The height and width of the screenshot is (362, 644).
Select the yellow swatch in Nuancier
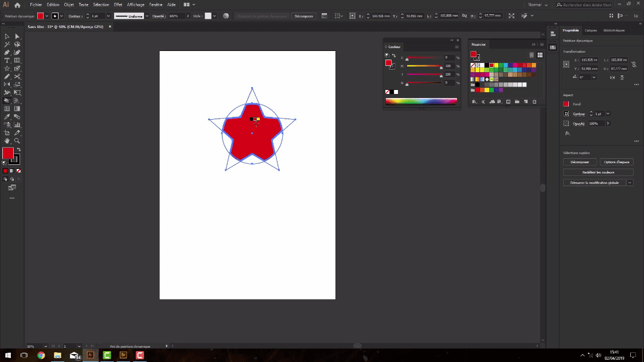(495, 65)
